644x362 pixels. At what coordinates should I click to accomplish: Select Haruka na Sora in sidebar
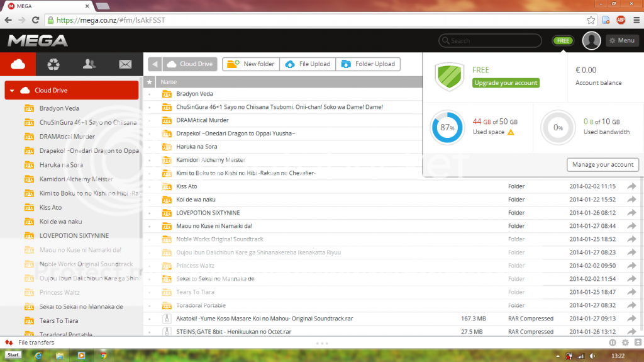[x=60, y=165]
